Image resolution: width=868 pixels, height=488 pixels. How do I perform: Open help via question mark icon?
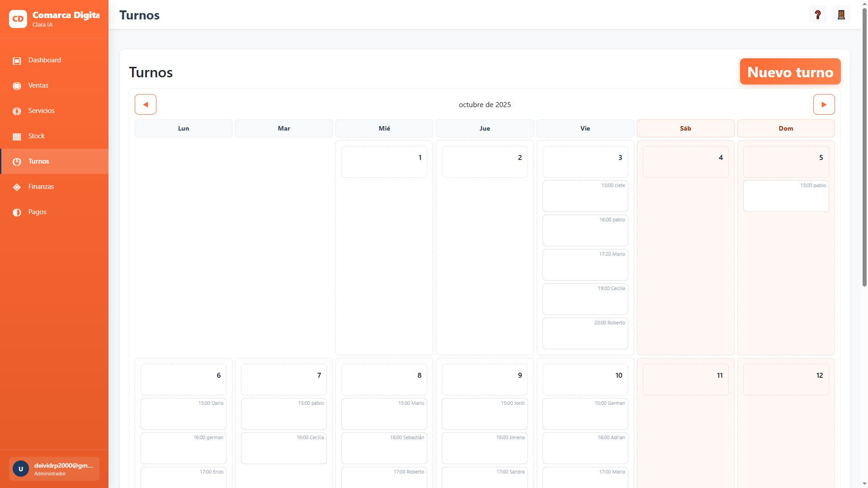[818, 15]
